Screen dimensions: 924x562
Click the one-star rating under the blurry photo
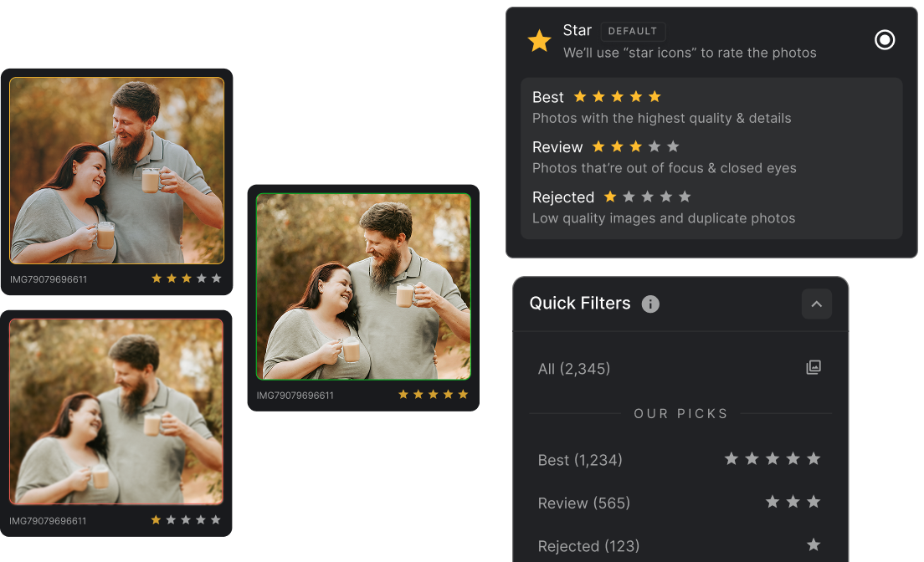[186, 519]
